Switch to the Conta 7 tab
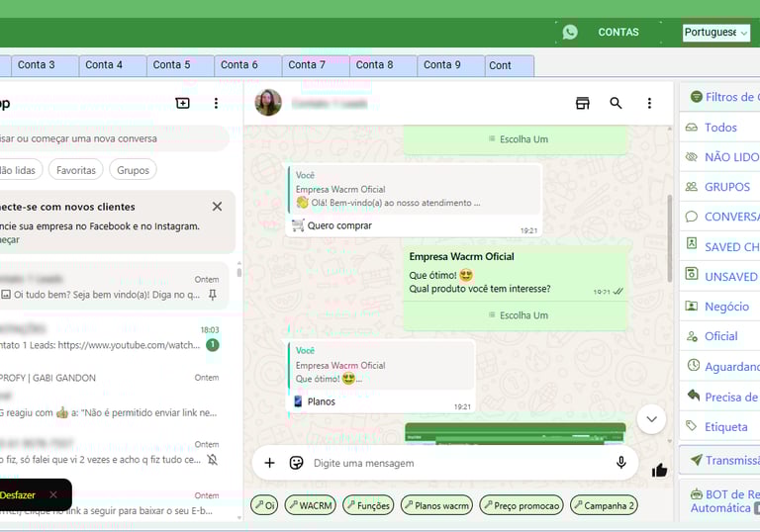This screenshot has height=532, width=760. click(x=316, y=65)
